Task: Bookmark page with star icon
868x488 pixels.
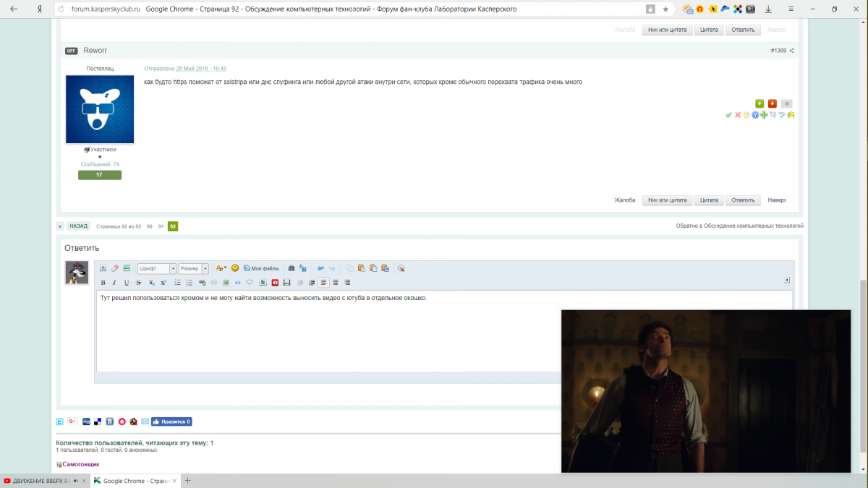Action: click(665, 9)
